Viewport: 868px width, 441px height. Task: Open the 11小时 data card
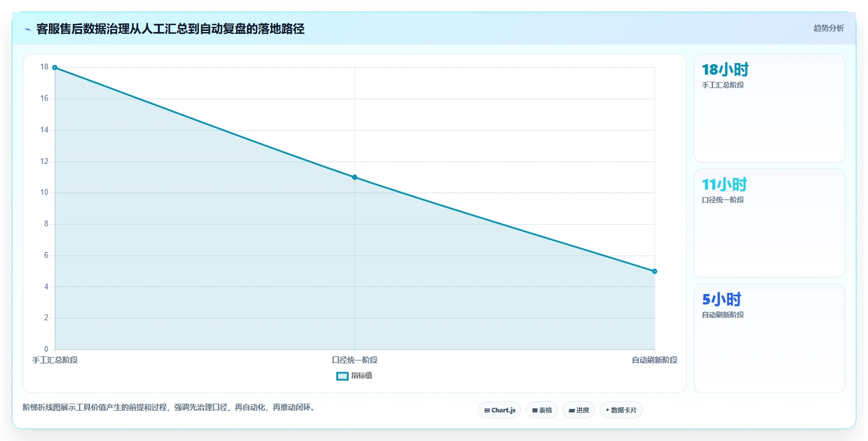[x=769, y=223]
